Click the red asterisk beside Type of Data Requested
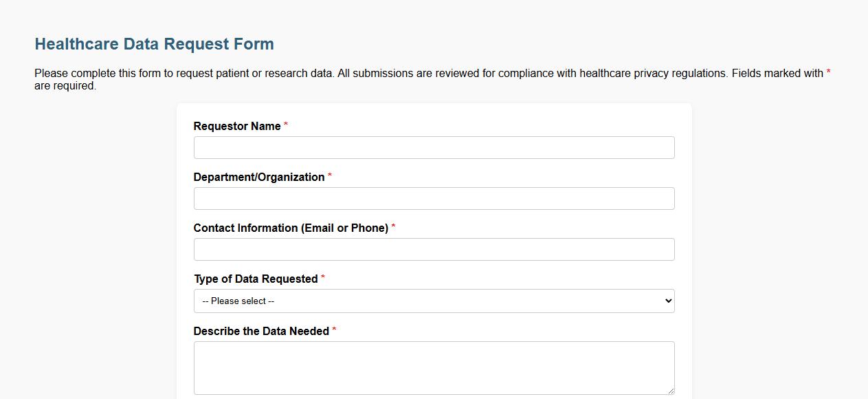868x399 pixels. [322, 279]
